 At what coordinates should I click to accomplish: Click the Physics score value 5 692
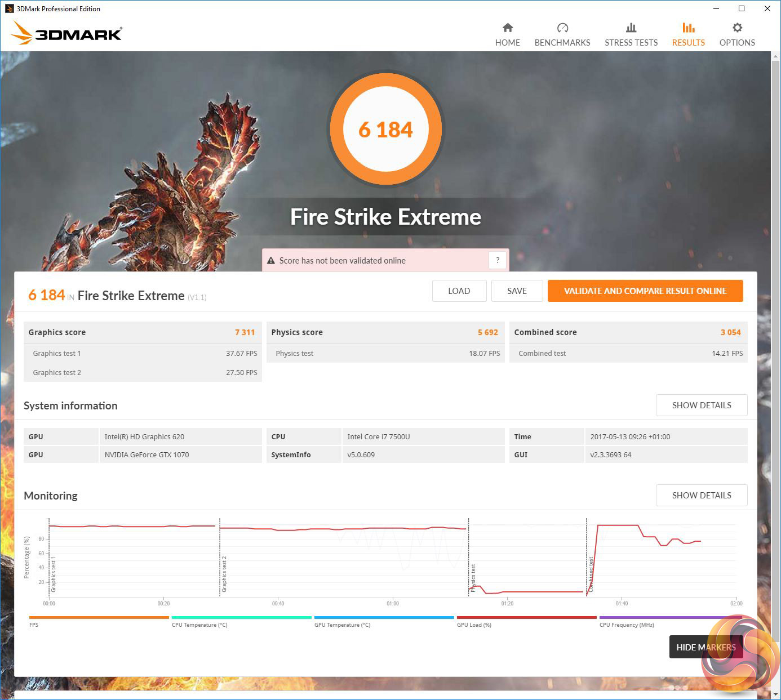tap(488, 332)
